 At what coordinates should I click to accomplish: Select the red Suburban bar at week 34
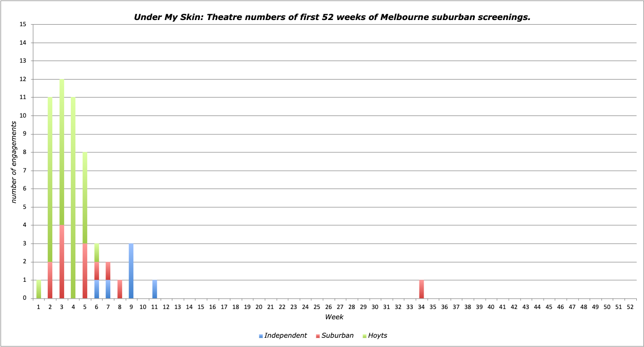point(421,290)
